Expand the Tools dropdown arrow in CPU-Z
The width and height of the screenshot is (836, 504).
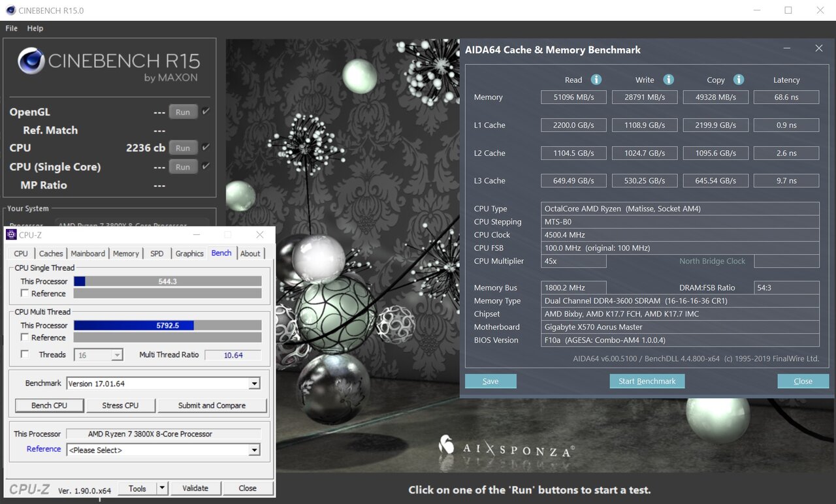[x=163, y=488]
